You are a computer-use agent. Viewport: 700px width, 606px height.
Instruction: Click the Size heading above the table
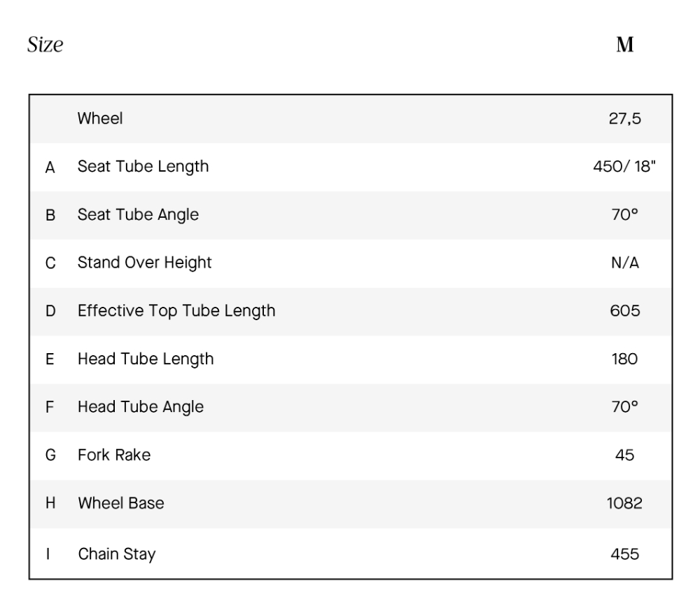tap(45, 46)
